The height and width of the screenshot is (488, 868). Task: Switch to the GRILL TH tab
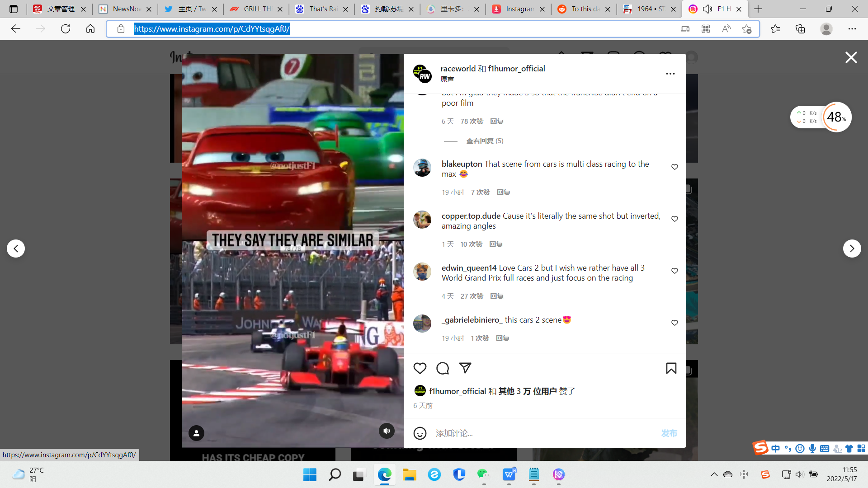point(256,9)
